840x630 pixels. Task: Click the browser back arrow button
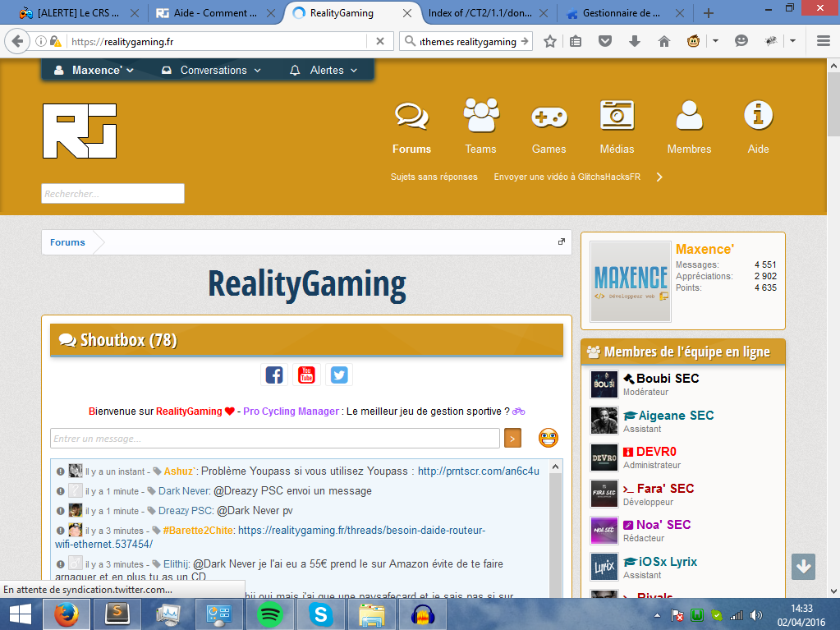tap(18, 41)
